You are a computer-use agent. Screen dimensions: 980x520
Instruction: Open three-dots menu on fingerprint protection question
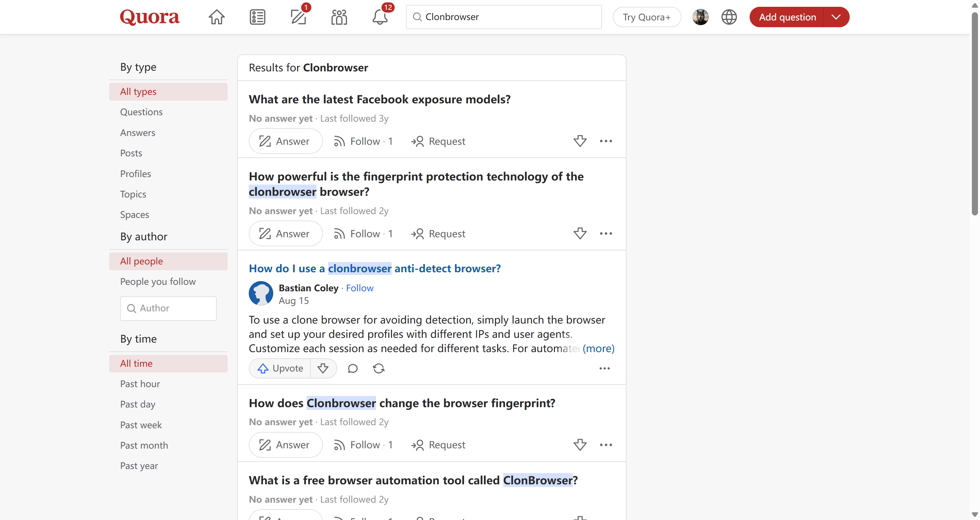(606, 233)
